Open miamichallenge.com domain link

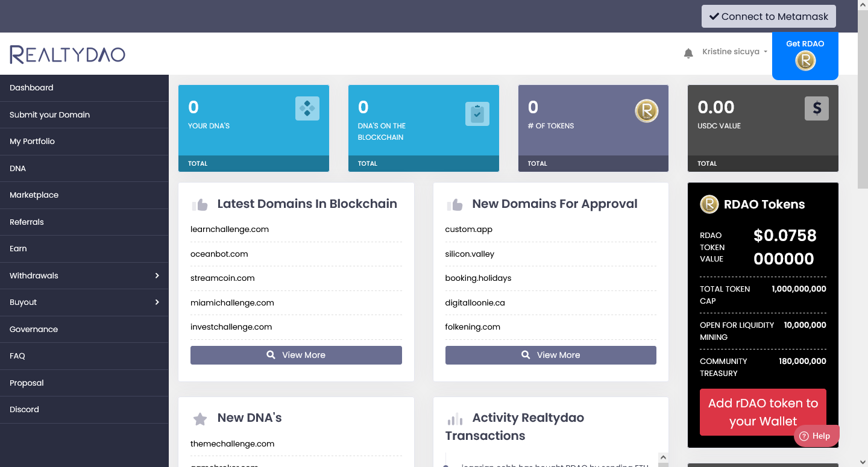point(232,303)
